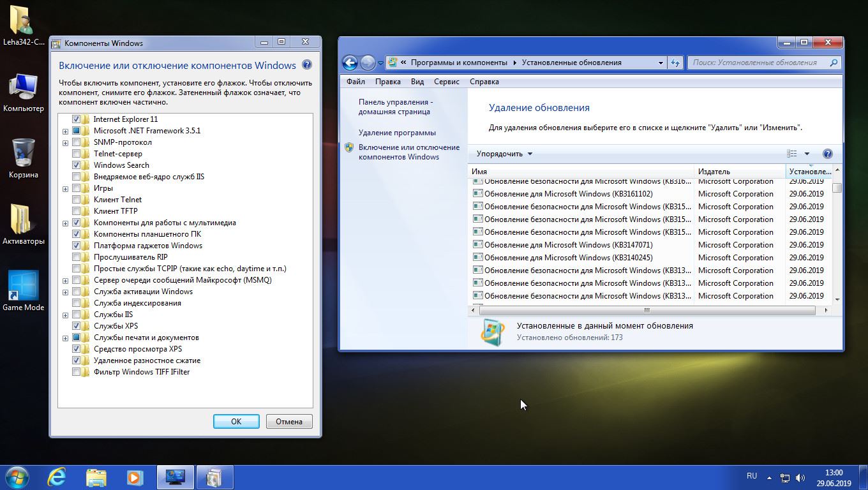Expand the Microsoft .NET Framework 3.5.1 node
This screenshot has height=490, width=868.
point(65,131)
